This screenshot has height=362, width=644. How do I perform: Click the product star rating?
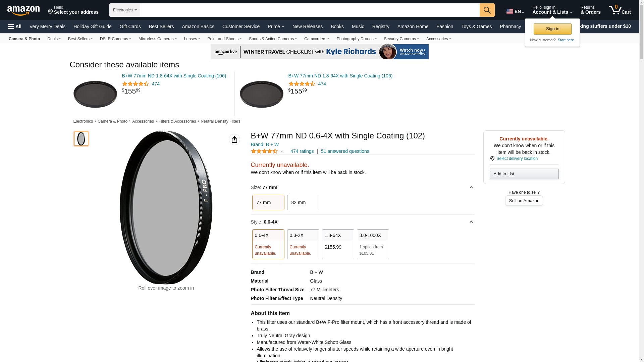(264, 152)
